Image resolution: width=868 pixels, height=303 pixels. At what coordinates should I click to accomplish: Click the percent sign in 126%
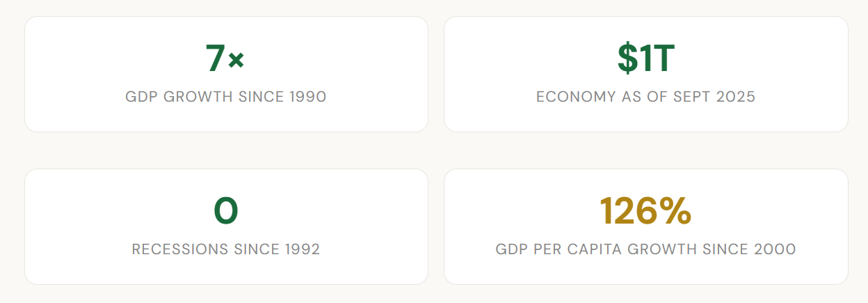675,212
